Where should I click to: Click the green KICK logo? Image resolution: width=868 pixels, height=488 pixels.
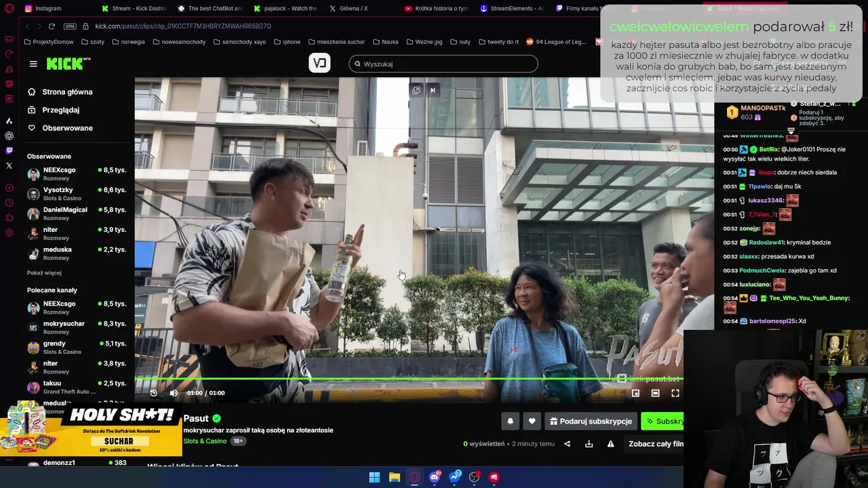68,64
